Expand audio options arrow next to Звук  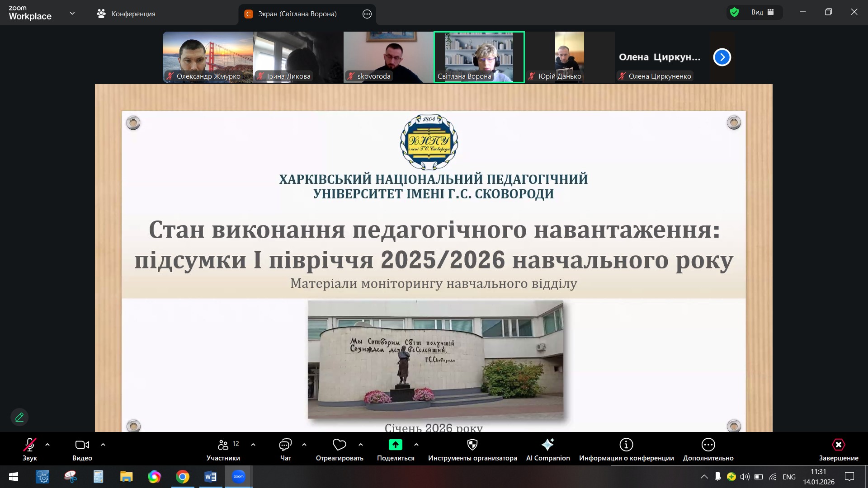[x=47, y=445]
